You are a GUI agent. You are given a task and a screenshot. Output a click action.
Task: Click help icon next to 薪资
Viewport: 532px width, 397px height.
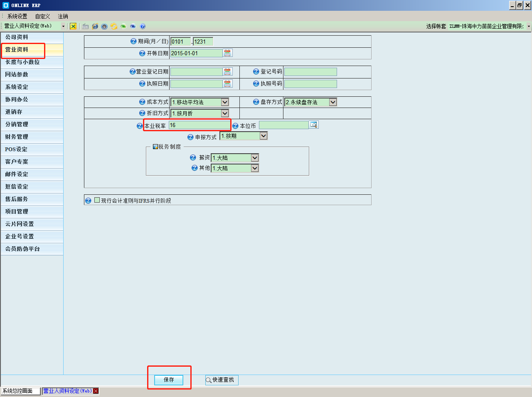tap(193, 157)
